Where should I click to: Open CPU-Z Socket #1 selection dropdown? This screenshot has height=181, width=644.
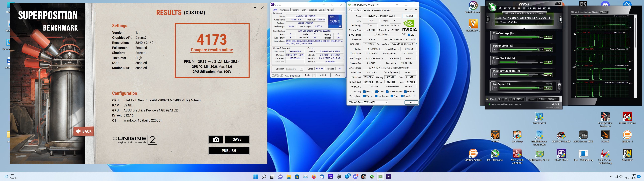pyautogui.click(x=294, y=69)
